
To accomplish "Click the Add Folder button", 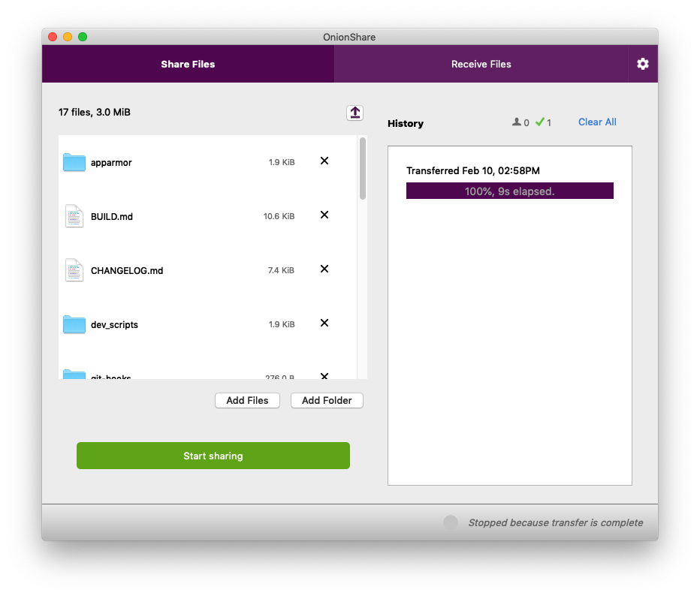I will [x=327, y=401].
